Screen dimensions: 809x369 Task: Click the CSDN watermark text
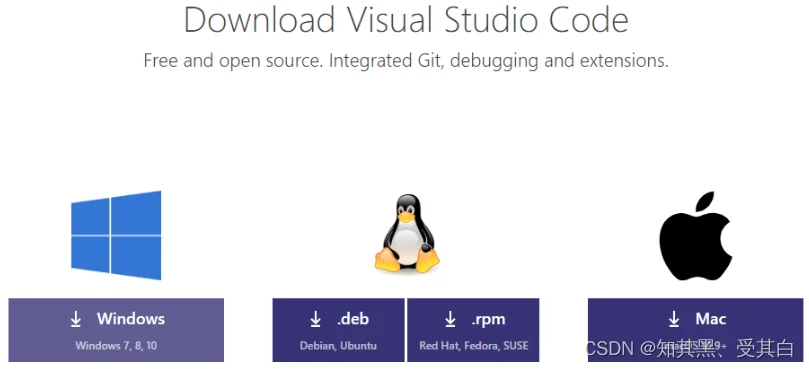point(690,349)
